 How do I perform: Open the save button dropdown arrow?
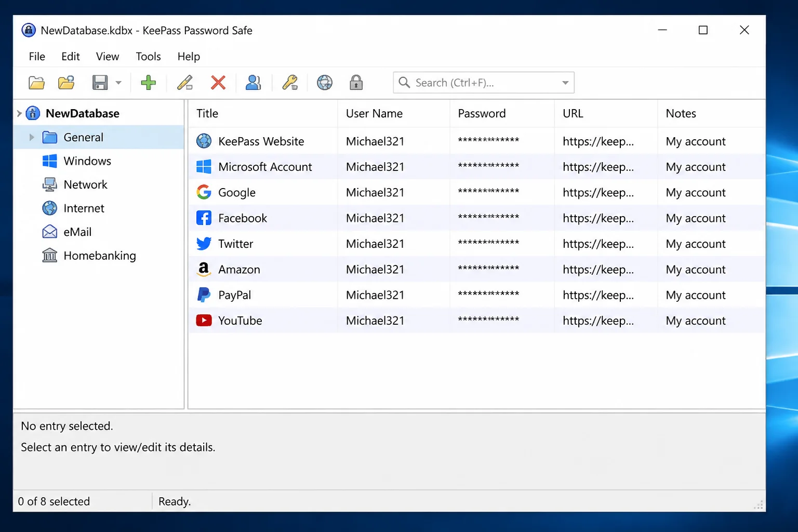(118, 83)
